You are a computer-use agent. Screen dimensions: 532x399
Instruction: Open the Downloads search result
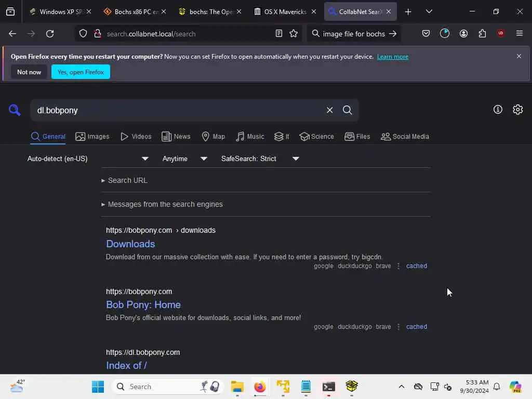(x=130, y=244)
